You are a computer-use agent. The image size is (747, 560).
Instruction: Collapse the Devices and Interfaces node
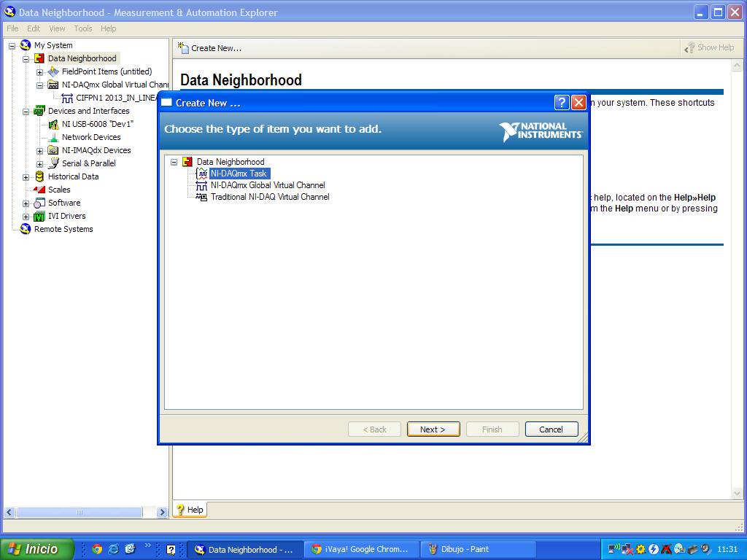(26, 112)
